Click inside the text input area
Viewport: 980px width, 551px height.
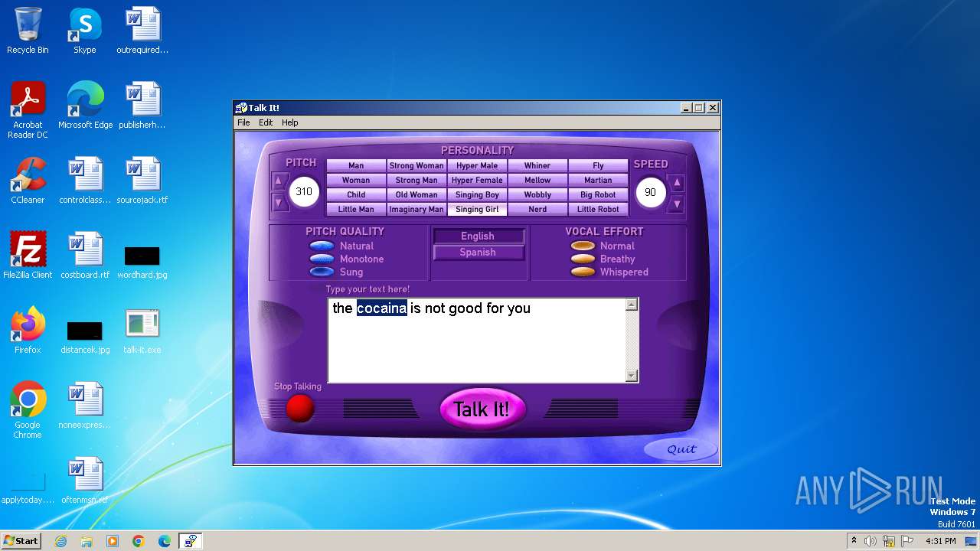477,341
